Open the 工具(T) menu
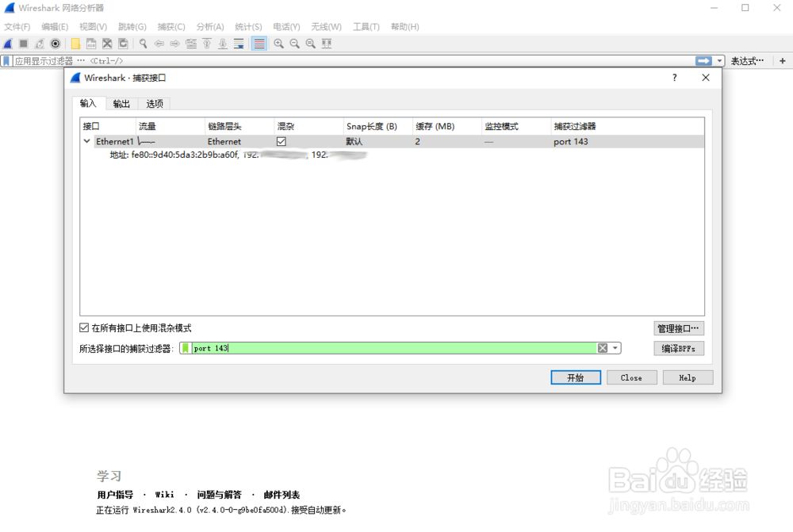 [x=366, y=27]
